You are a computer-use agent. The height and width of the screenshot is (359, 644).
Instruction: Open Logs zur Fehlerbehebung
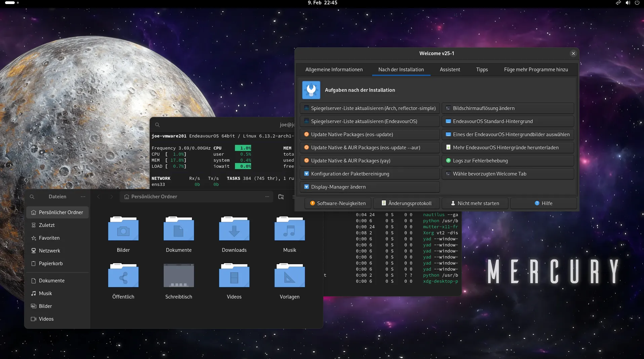508,161
